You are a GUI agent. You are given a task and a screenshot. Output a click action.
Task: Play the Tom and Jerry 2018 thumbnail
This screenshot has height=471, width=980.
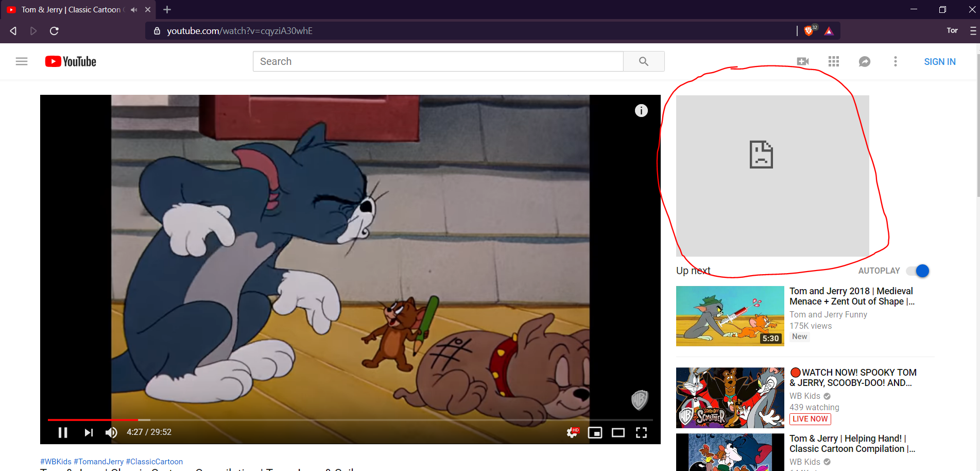[x=730, y=316]
